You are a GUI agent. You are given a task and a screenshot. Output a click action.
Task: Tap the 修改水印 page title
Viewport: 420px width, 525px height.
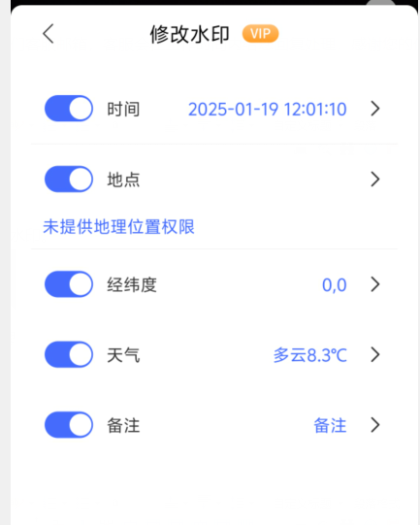pos(190,34)
